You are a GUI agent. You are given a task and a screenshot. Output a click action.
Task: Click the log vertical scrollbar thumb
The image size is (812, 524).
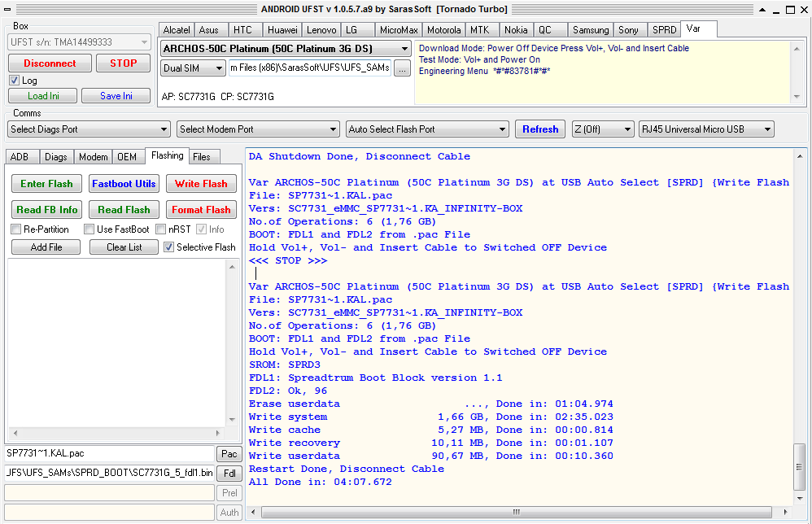[800, 466]
